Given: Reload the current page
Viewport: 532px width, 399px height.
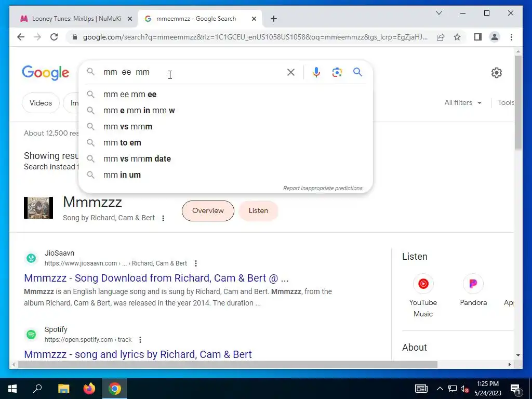Looking at the screenshot, I should pyautogui.click(x=54, y=37).
